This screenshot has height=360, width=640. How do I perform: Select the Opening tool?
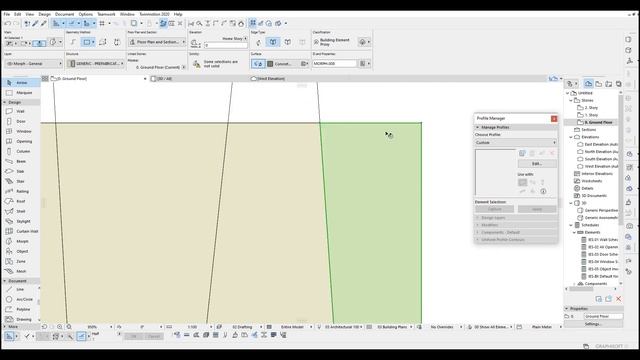21,141
